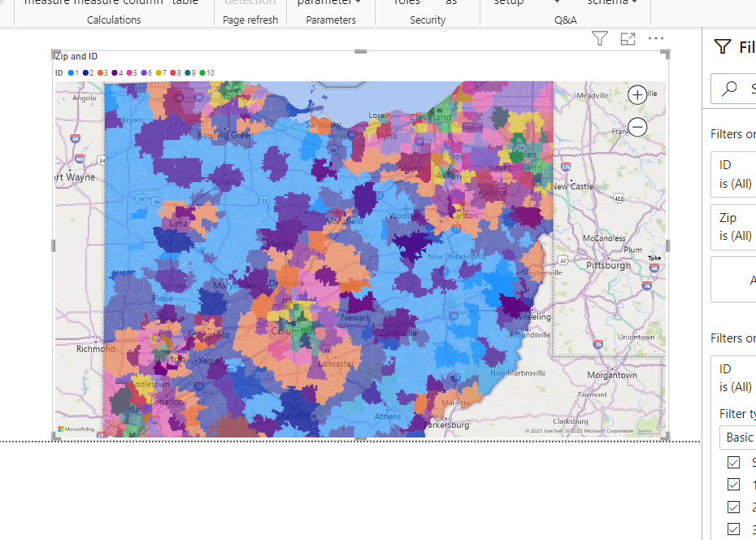
Task: Click the Parkersburg label on the map
Action: 446,425
